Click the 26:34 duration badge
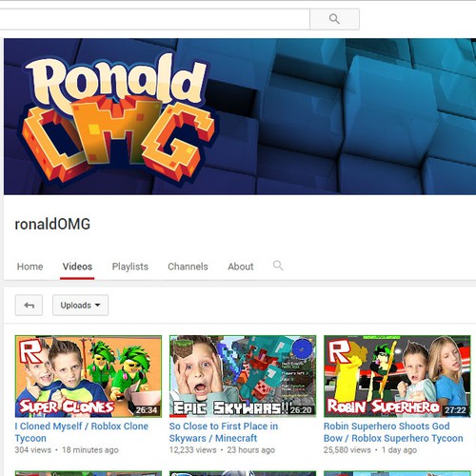 click(x=147, y=410)
